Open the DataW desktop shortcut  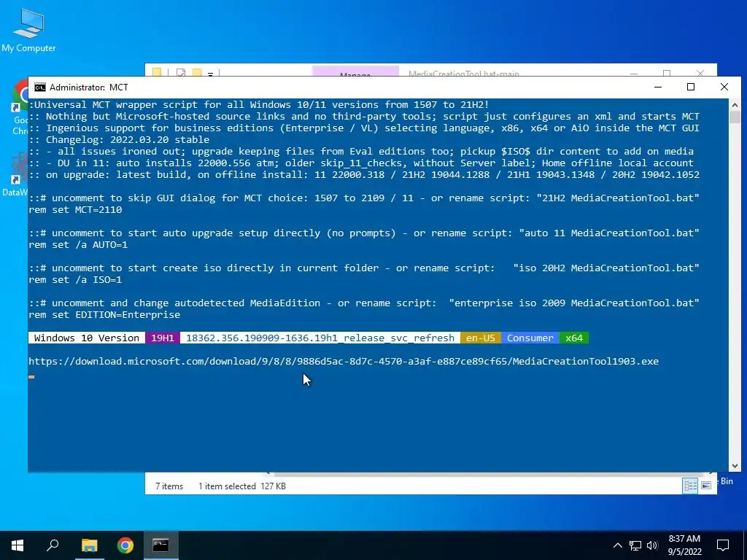[x=16, y=174]
